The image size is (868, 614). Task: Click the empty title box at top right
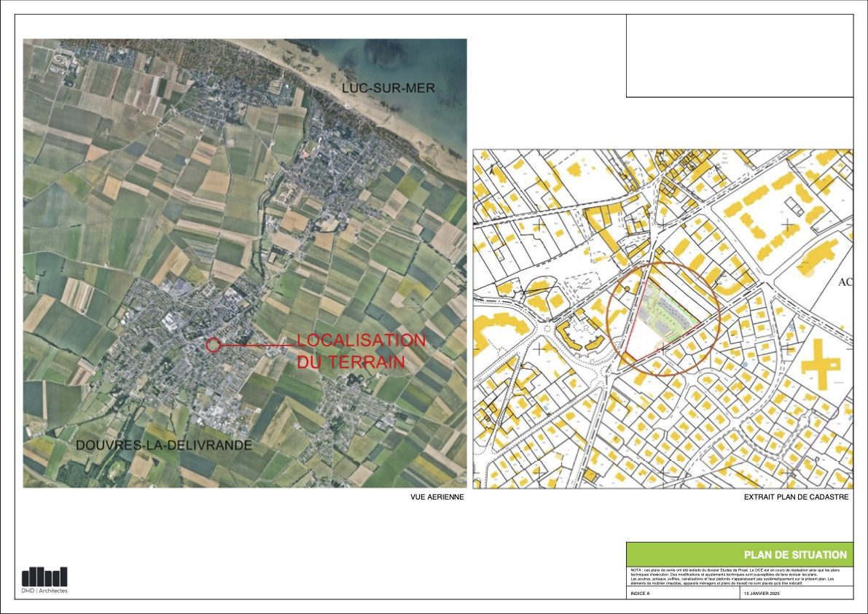(x=739, y=55)
